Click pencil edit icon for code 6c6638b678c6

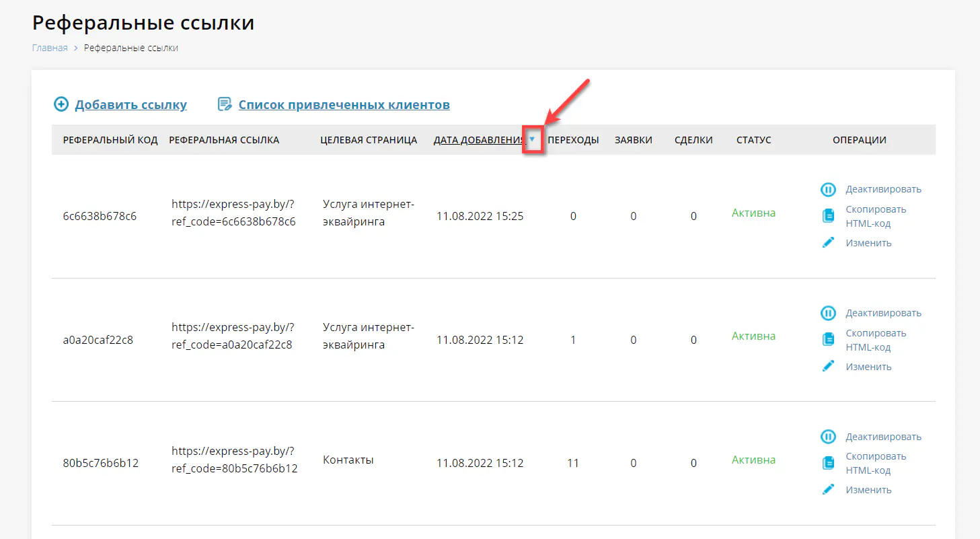click(828, 243)
